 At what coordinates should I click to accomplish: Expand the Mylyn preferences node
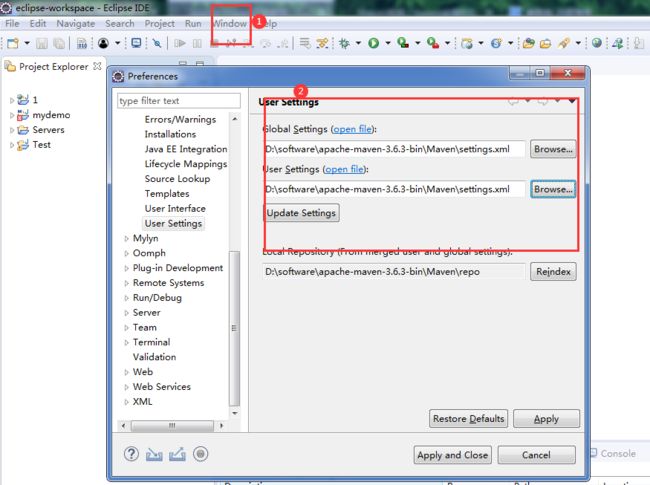(126, 238)
